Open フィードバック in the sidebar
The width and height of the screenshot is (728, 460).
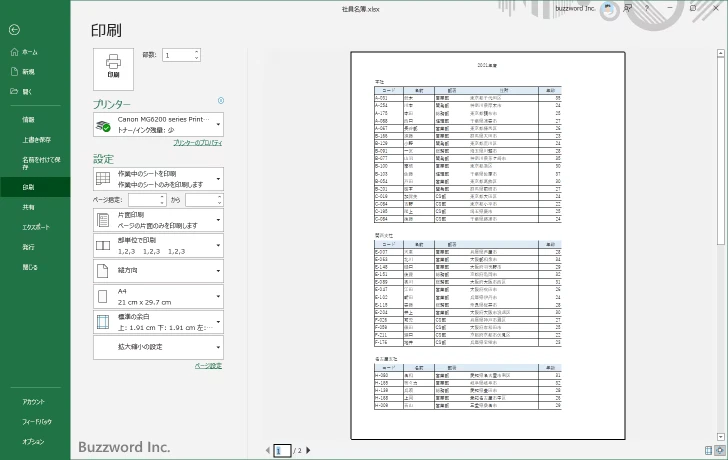pos(37,421)
